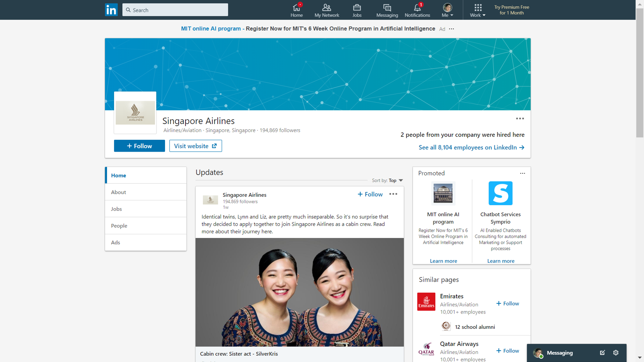Open Qatar Airways company name link

[x=459, y=344]
